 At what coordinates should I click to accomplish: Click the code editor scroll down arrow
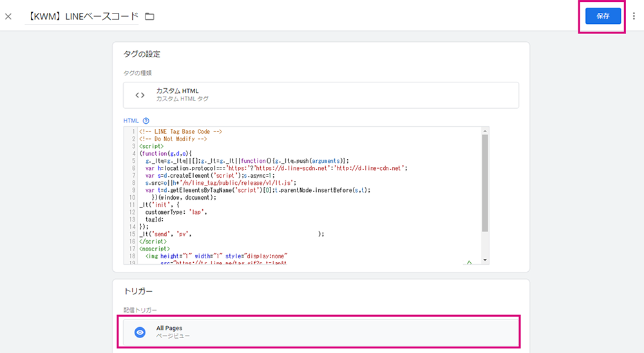pos(485,260)
